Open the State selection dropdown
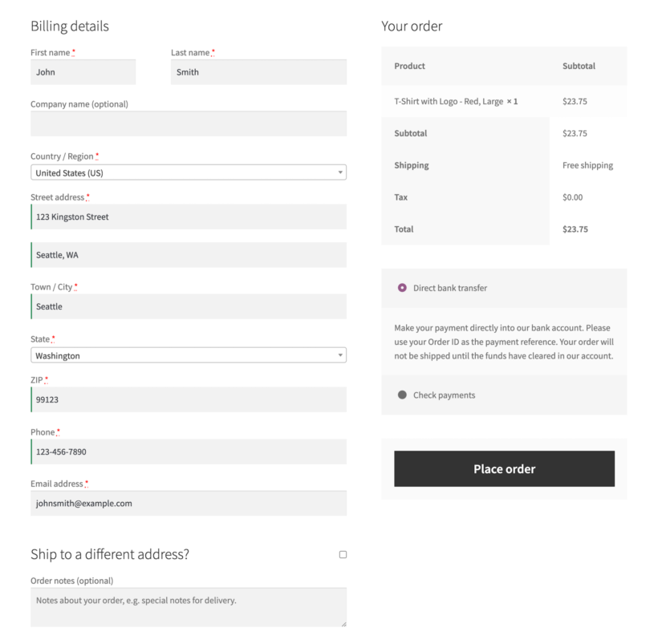Viewport: 658px width, 644px height. (x=188, y=355)
